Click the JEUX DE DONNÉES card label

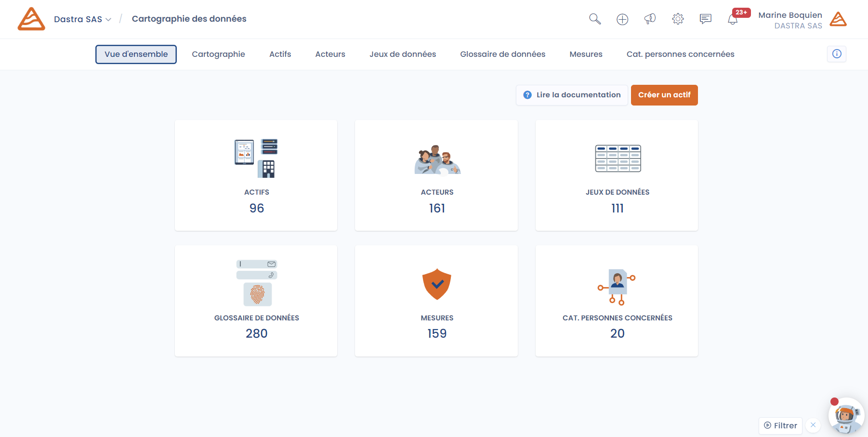(618, 192)
